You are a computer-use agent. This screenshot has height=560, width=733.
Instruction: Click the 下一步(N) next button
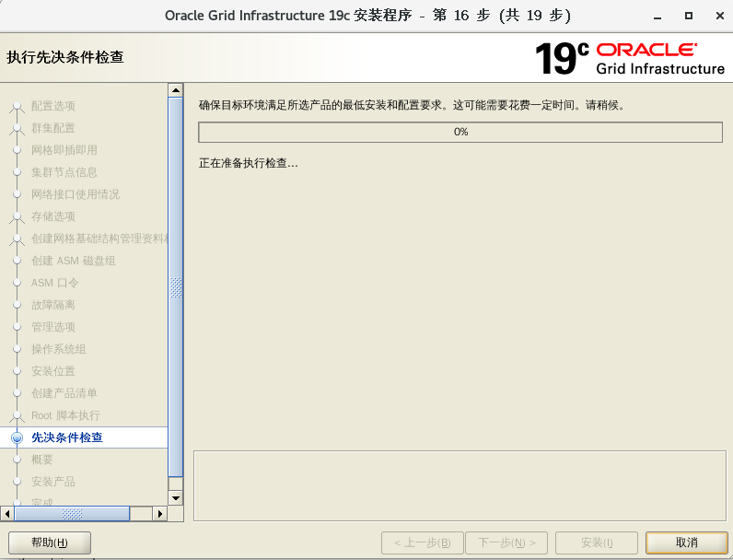[x=506, y=542]
